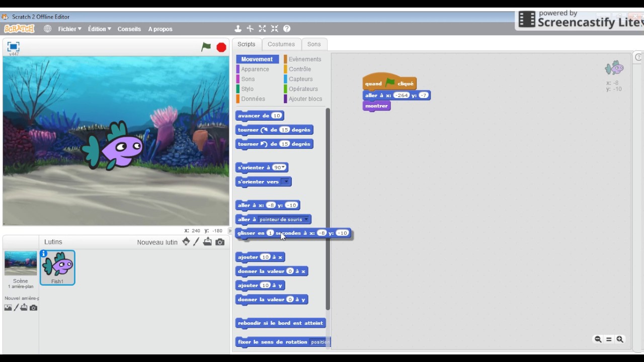Choose new sprite from library

(x=186, y=242)
